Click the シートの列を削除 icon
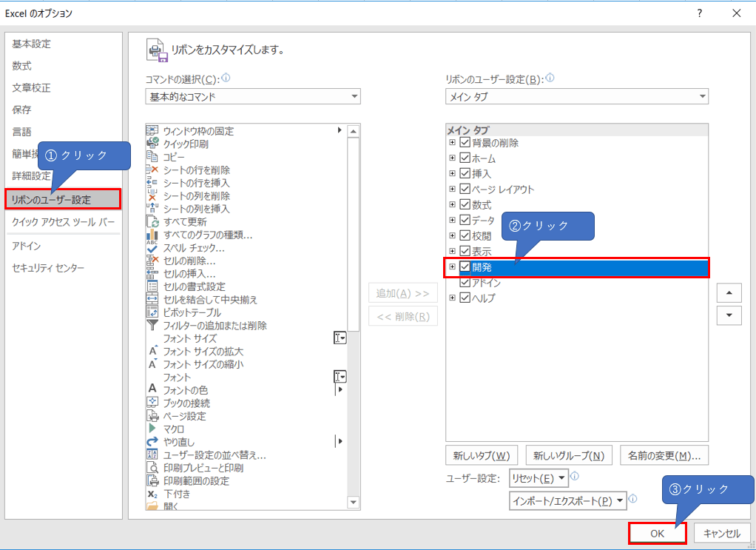The image size is (756, 550). coord(152,195)
